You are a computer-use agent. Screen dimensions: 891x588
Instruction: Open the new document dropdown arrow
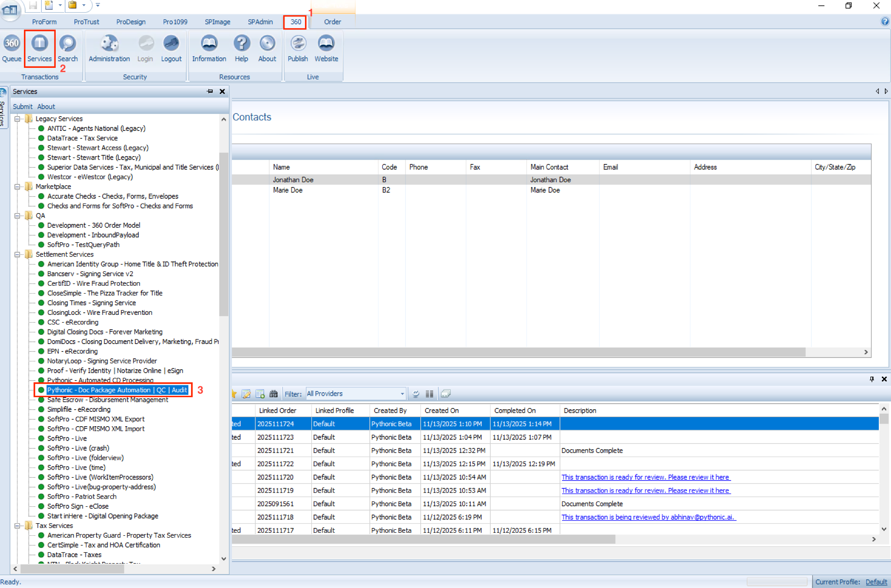pyautogui.click(x=60, y=5)
